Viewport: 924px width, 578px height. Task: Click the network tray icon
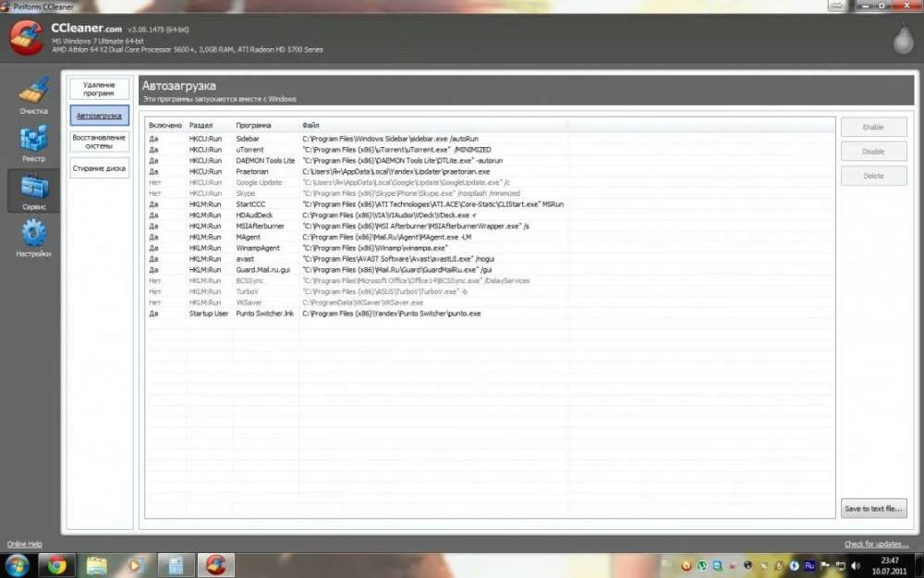[840, 566]
